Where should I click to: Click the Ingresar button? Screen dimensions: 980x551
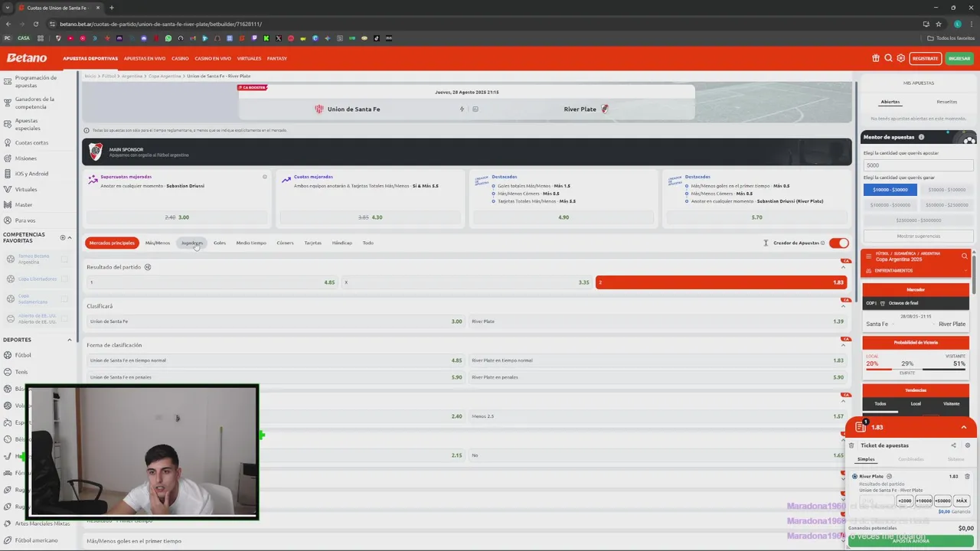pyautogui.click(x=959, y=58)
